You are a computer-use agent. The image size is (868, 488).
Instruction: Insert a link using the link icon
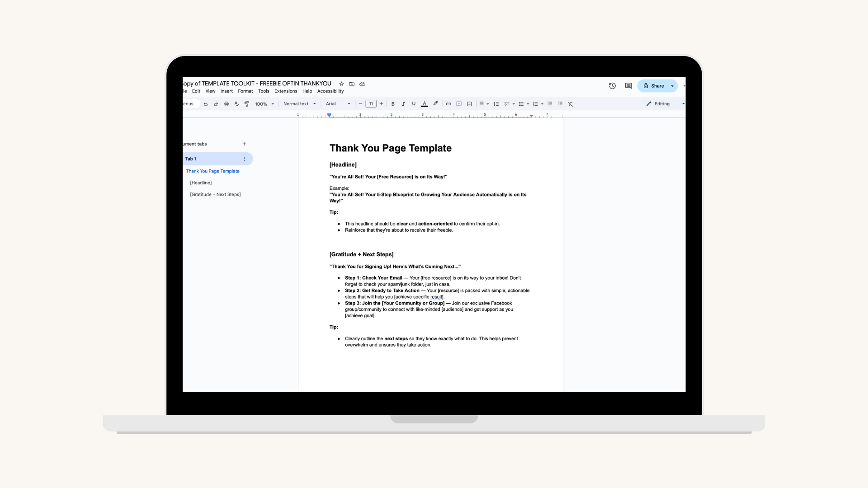coord(448,104)
